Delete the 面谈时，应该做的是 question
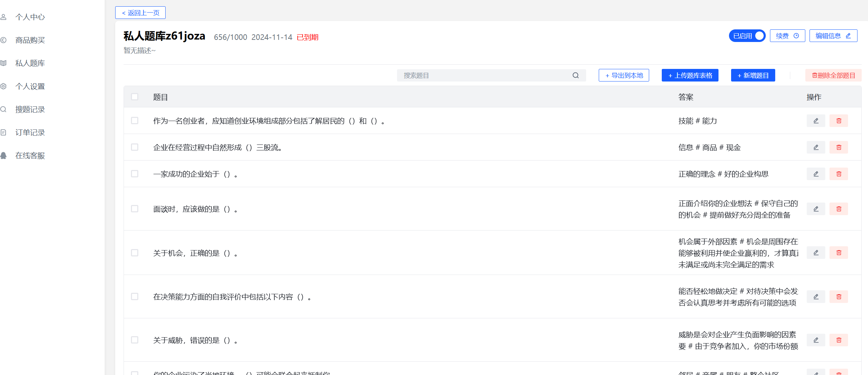 [x=839, y=209]
